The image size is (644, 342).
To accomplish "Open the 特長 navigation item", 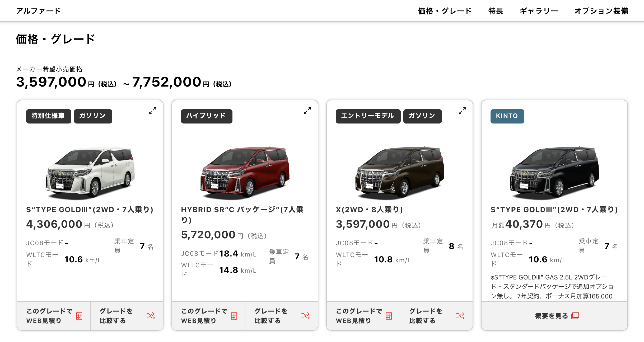I will [x=496, y=11].
